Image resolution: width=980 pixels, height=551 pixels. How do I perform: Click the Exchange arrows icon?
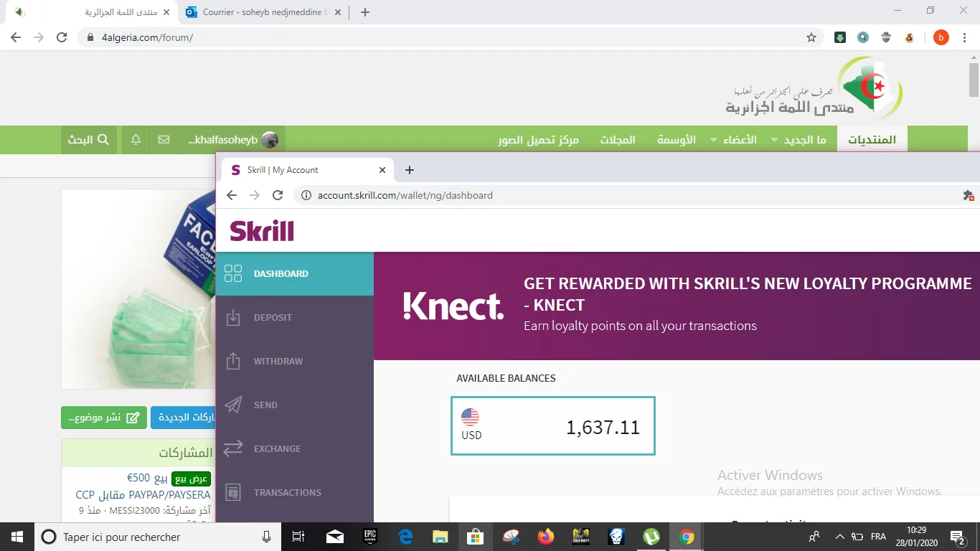[233, 449]
